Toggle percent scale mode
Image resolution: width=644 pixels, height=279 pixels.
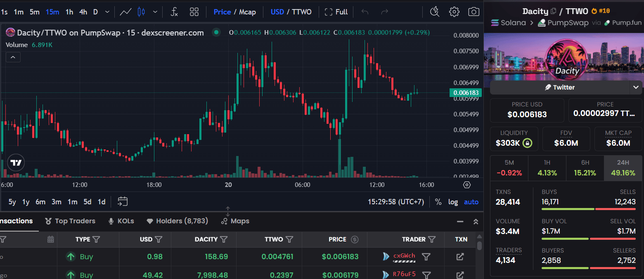coord(438,202)
